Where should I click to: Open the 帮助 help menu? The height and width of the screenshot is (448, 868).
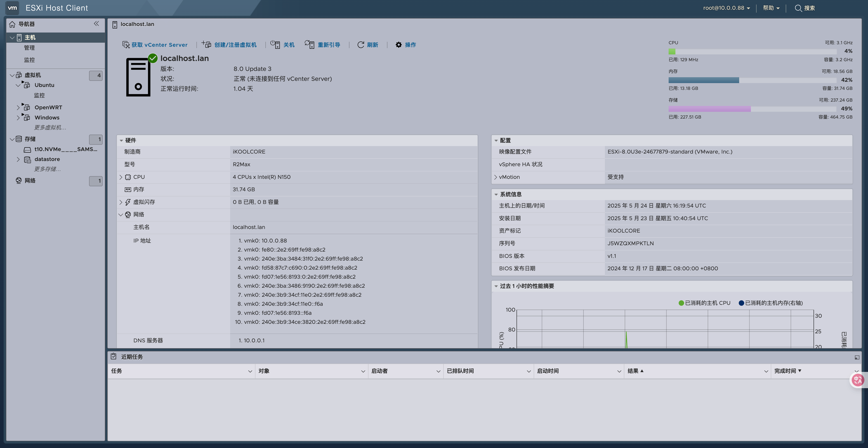[x=771, y=8]
